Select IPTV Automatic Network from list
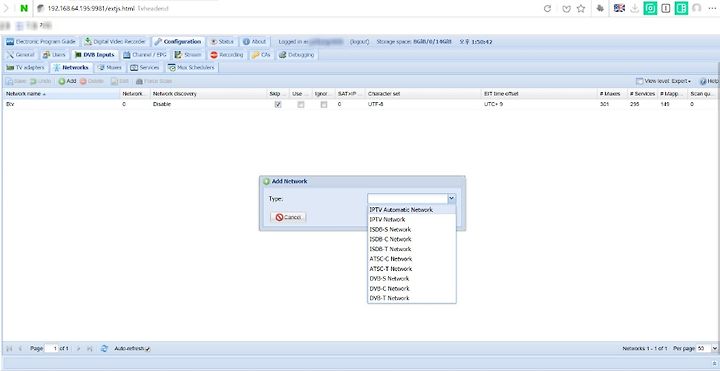 tap(412, 209)
